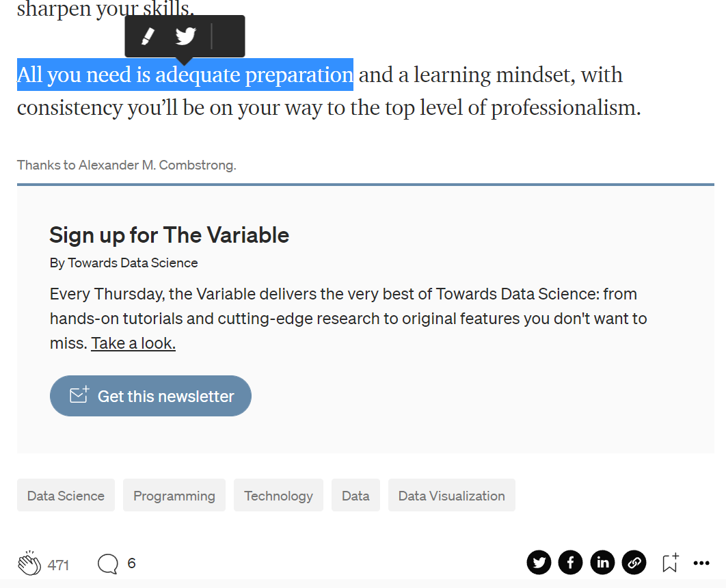Click the highlight pen icon in popup
726x588 pixels.
pos(148,36)
